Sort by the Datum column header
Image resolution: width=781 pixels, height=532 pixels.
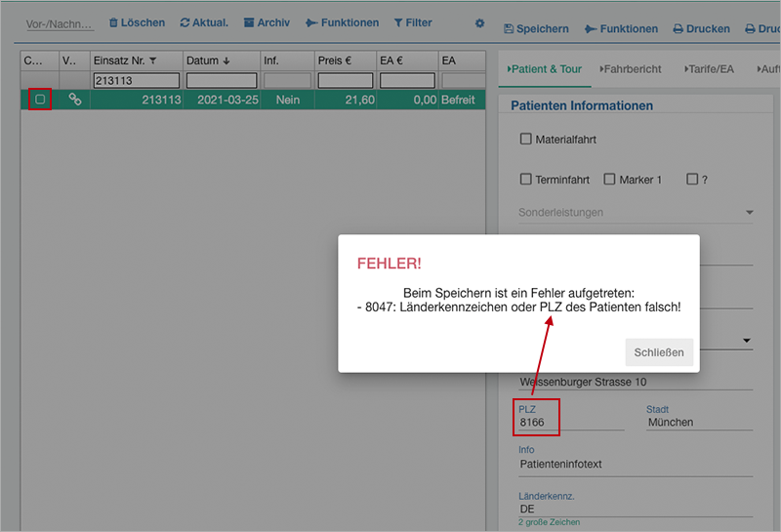click(207, 61)
